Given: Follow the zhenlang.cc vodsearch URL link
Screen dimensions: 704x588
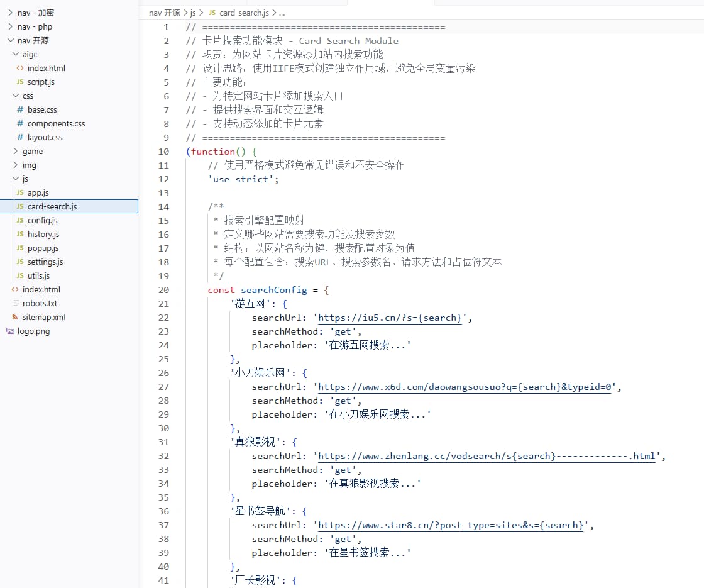Looking at the screenshot, I should click(x=487, y=456).
